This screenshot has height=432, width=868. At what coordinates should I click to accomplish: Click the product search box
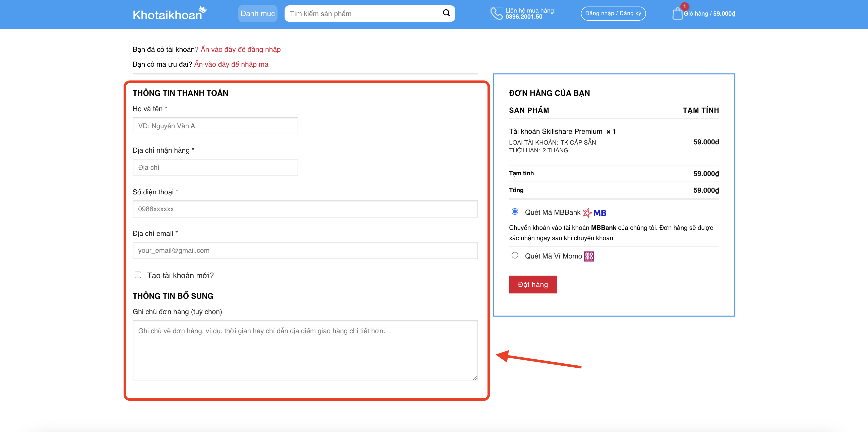pyautogui.click(x=364, y=14)
